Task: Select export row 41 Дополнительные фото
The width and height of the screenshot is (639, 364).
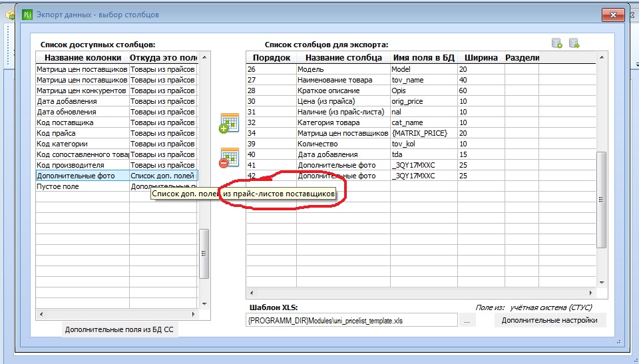Action: click(421, 164)
